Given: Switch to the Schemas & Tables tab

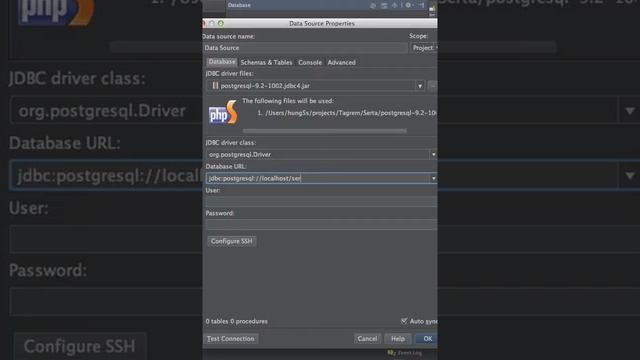Looking at the screenshot, I should (266, 62).
